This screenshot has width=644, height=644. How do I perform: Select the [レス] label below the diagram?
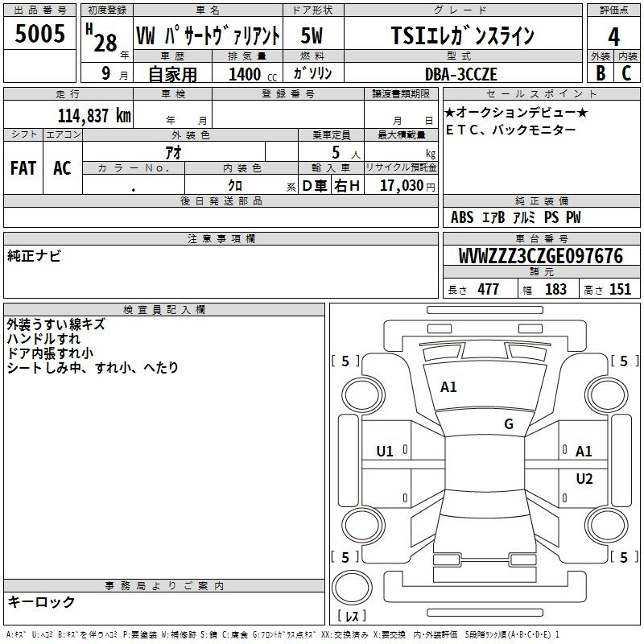[351, 617]
